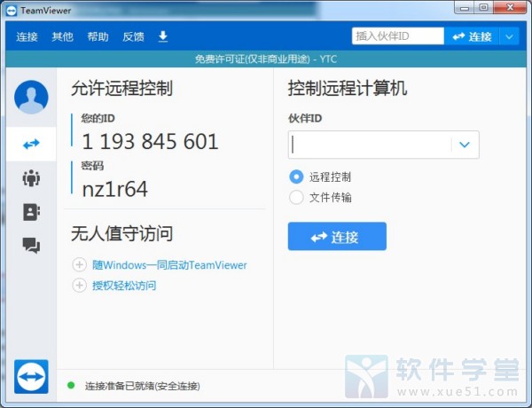
Task: Click your ID 1 193 845 601
Action: [150, 141]
